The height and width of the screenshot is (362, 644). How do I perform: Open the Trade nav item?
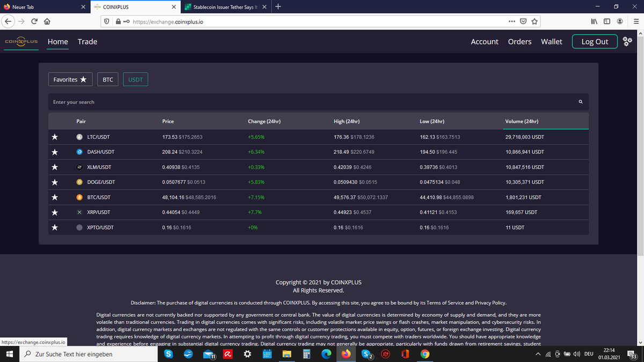87,41
